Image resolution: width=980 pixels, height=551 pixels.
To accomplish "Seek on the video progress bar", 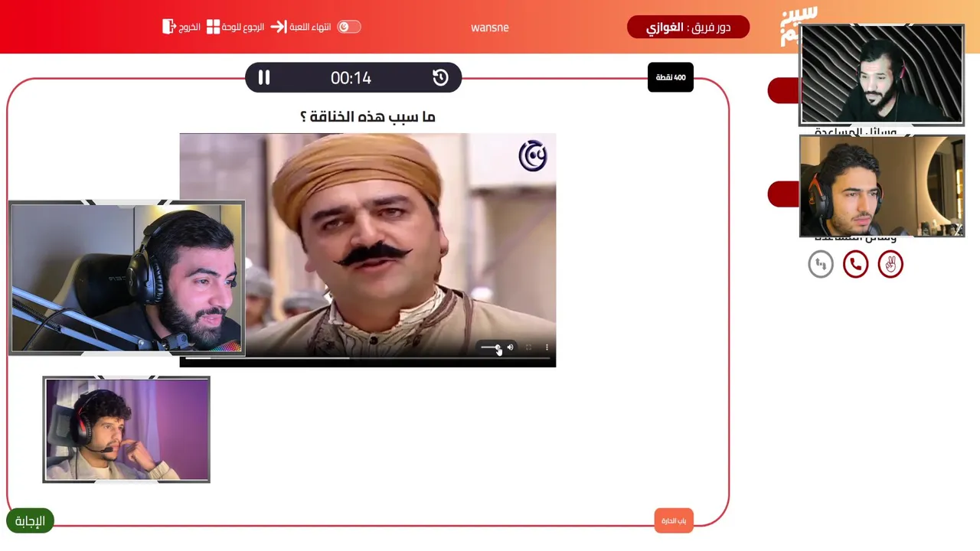I will [x=367, y=357].
